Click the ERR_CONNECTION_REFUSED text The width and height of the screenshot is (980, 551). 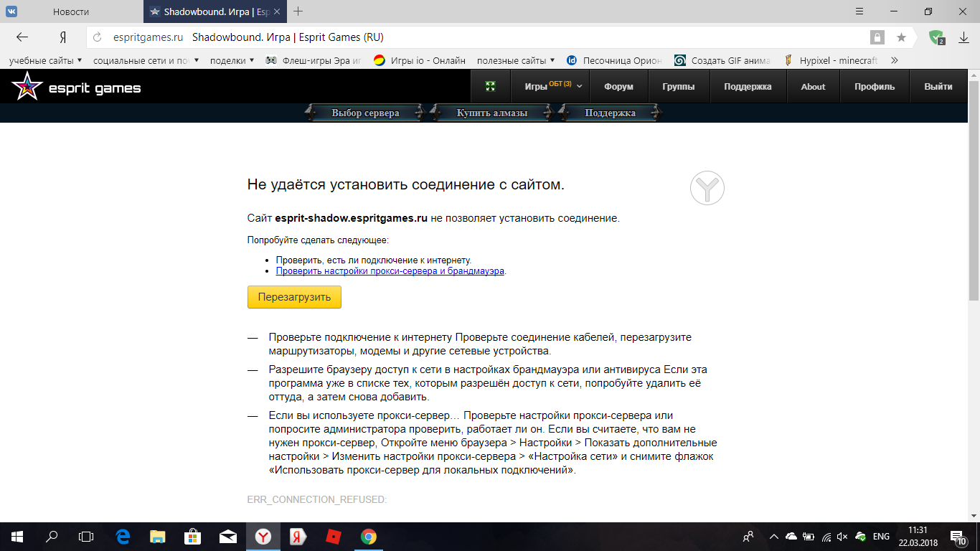click(x=317, y=499)
